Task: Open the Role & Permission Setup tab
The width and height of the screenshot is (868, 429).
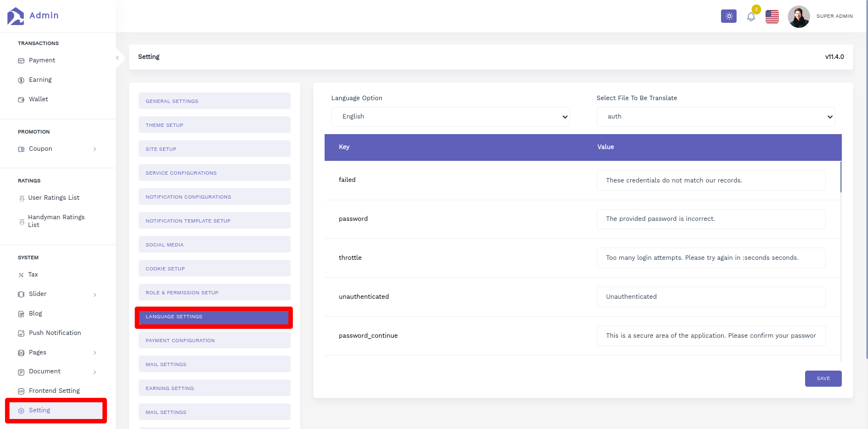Action: point(214,293)
